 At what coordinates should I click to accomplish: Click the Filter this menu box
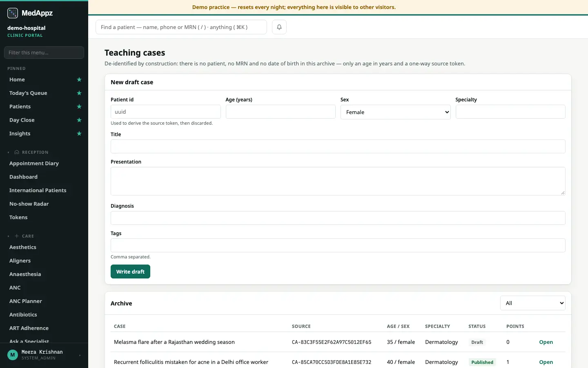[44, 52]
